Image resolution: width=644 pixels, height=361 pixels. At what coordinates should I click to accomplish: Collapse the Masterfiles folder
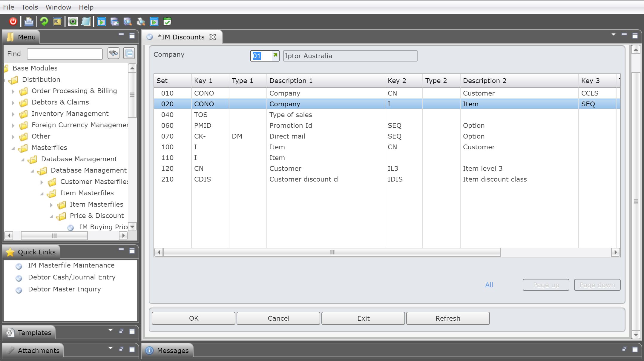tap(13, 148)
